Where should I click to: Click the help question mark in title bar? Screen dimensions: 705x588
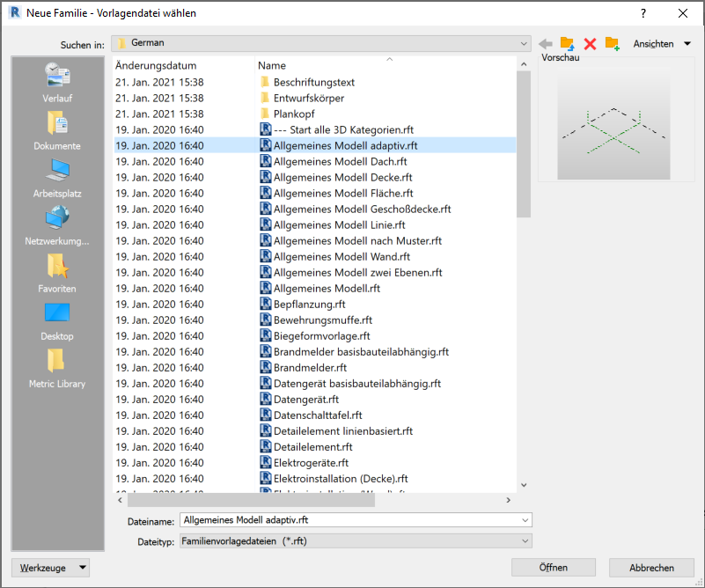tap(643, 13)
